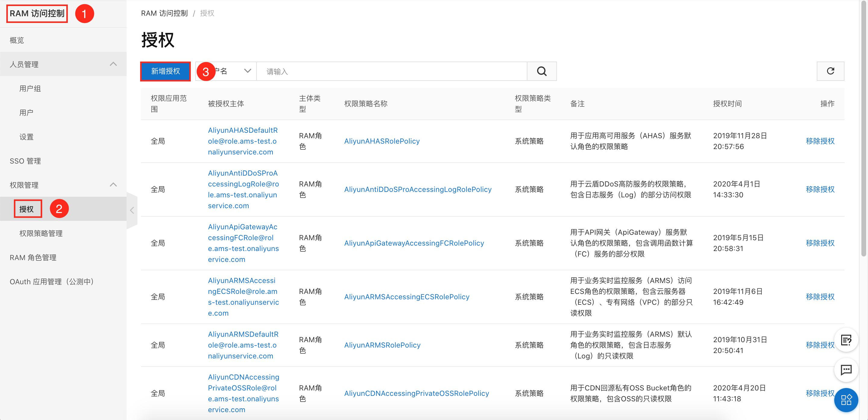Click the 权限策略名称 column header

click(366, 103)
